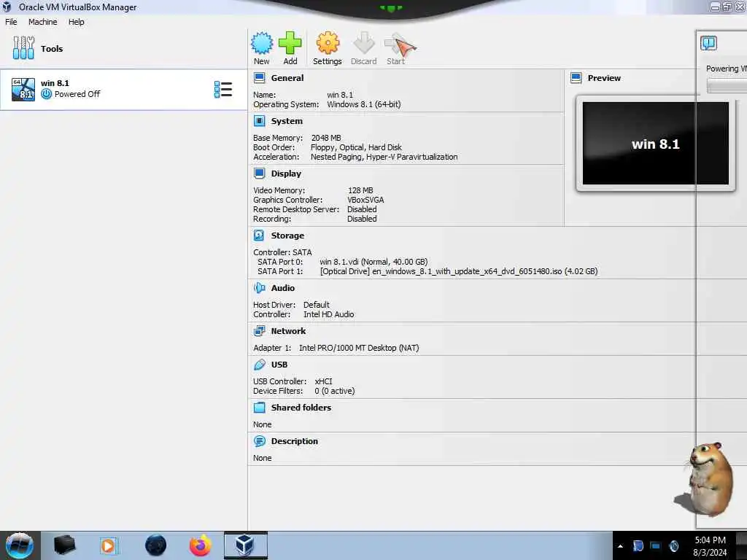The width and height of the screenshot is (747, 560).
Task: Click the 'win 8.1.vdi (Normal, 40.00 GB)' entry
Action: click(x=373, y=262)
